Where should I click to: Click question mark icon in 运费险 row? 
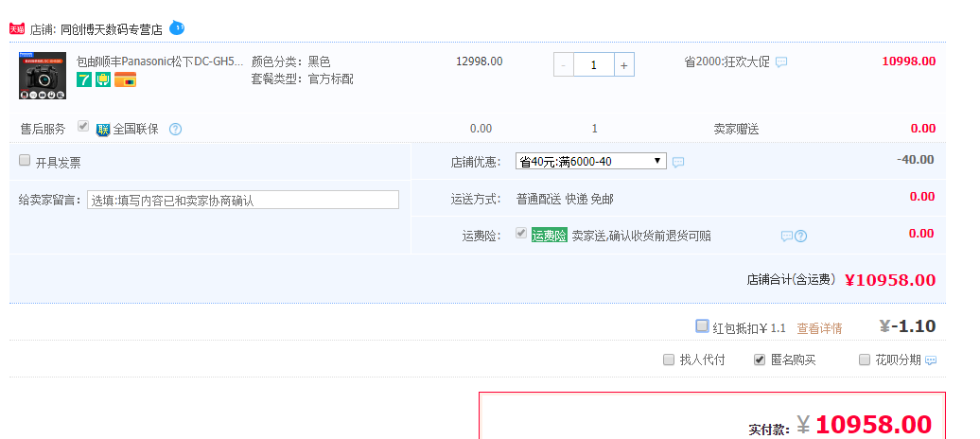(800, 236)
